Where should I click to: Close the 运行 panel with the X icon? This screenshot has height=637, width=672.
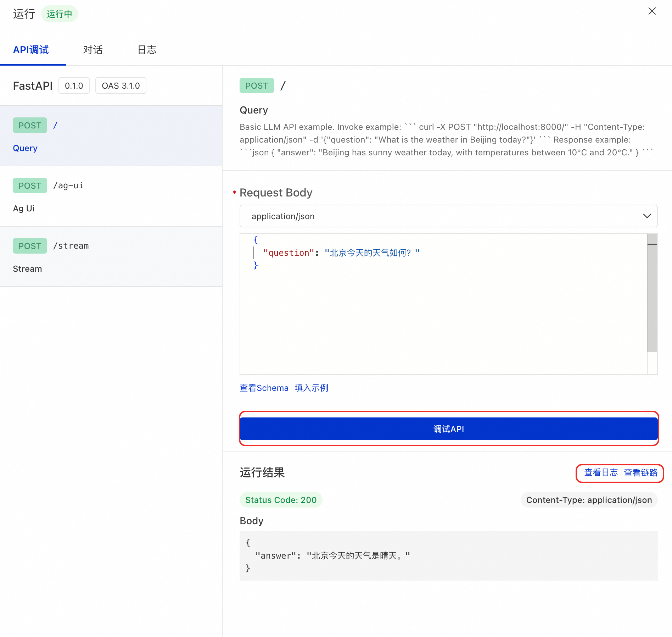[x=652, y=11]
